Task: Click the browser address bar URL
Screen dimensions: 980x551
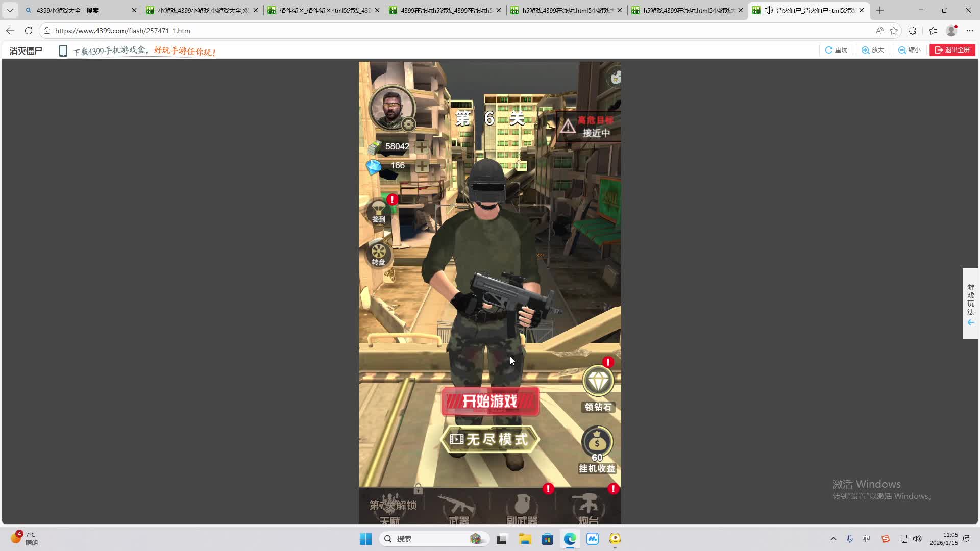Action: click(122, 31)
